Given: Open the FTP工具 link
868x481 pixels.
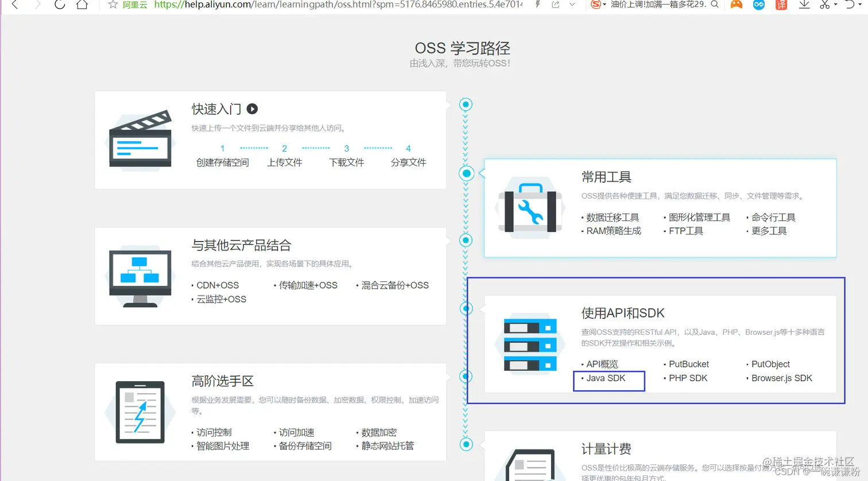Looking at the screenshot, I should tap(686, 231).
